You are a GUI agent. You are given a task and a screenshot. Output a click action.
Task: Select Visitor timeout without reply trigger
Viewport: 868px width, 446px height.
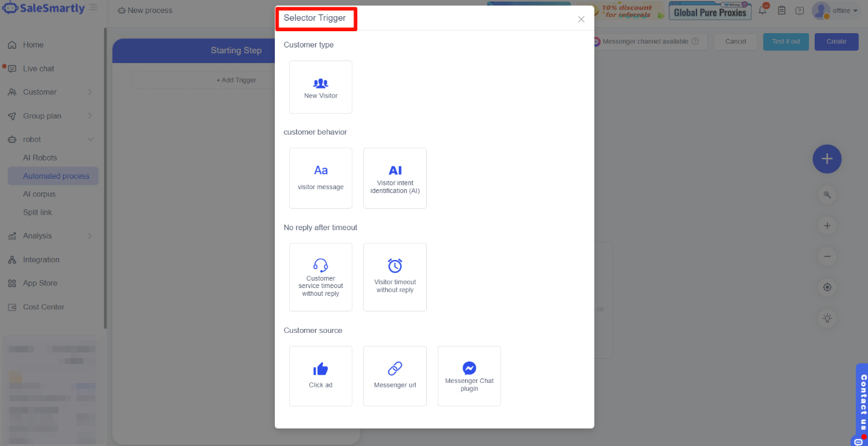point(394,277)
